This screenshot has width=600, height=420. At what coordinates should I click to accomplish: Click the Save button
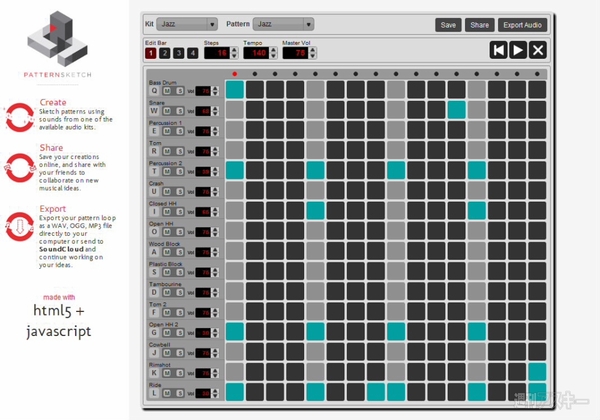click(449, 24)
